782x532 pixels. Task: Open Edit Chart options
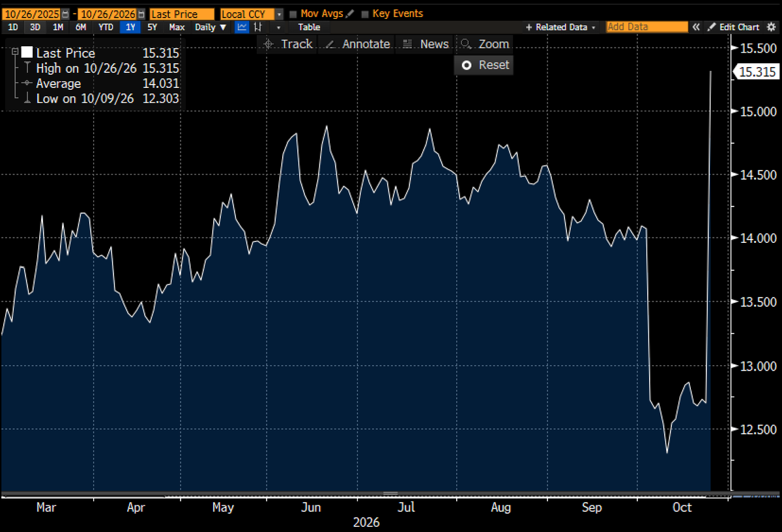point(734,27)
